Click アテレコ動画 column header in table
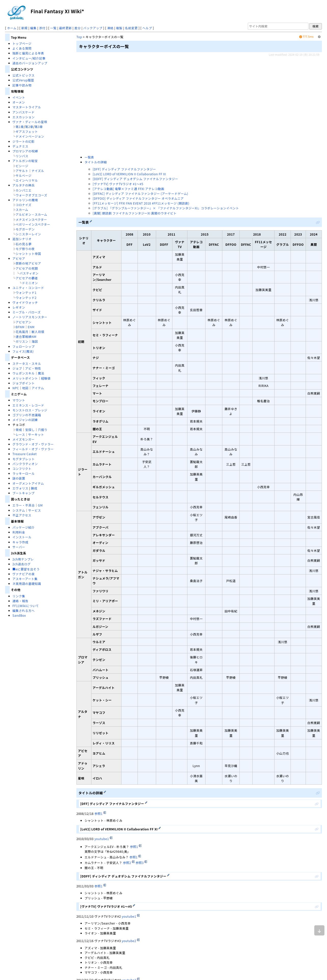327x980 pixels. [196, 244]
